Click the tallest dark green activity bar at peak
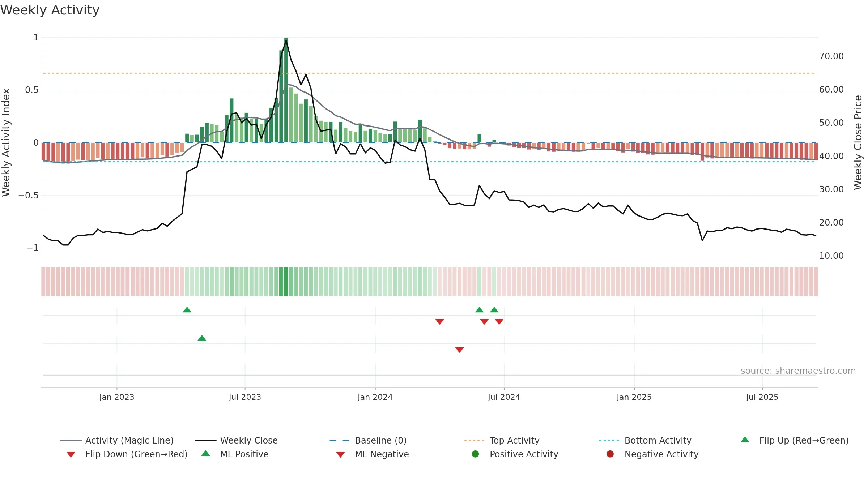868x488 pixels. pyautogui.click(x=286, y=90)
